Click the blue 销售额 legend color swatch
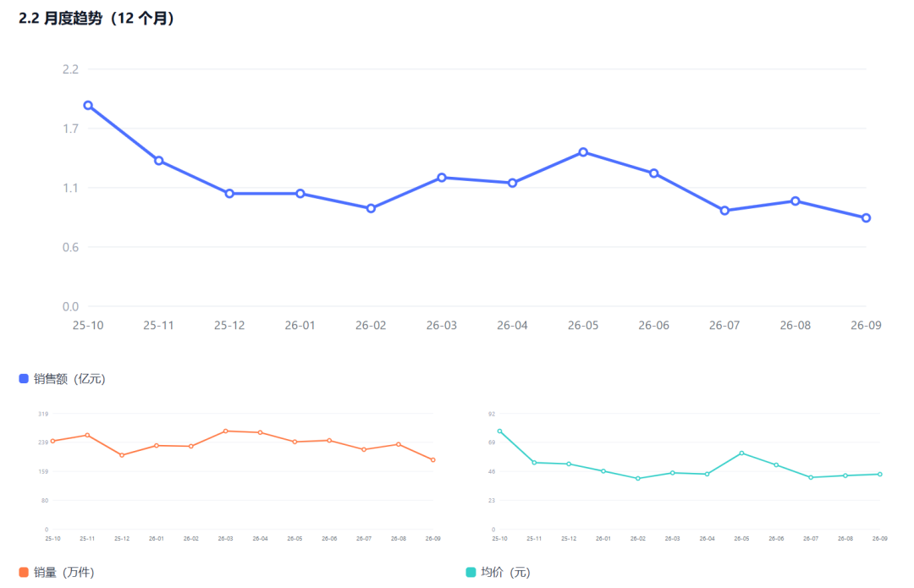Viewport: 914px width, 588px height. click(x=24, y=379)
